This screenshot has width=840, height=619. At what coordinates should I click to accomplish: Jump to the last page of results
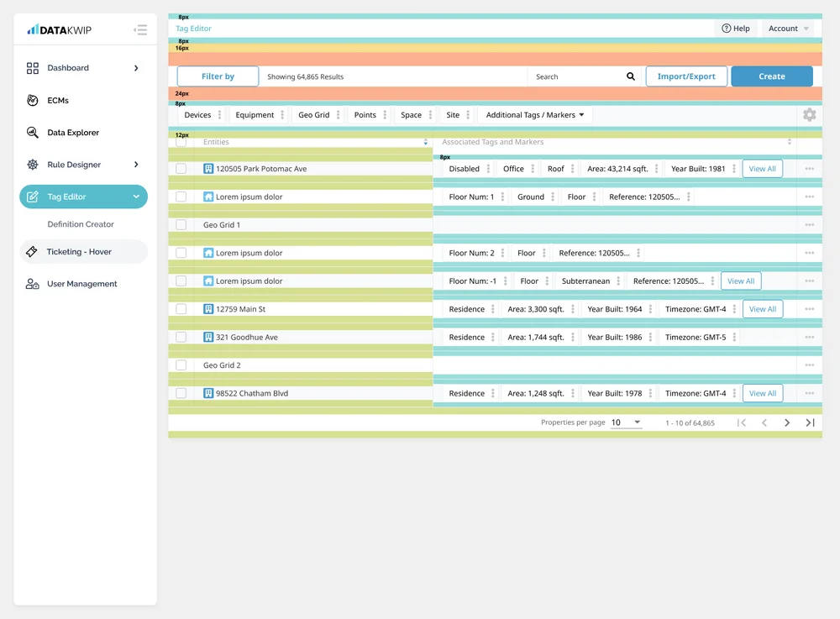[810, 422]
